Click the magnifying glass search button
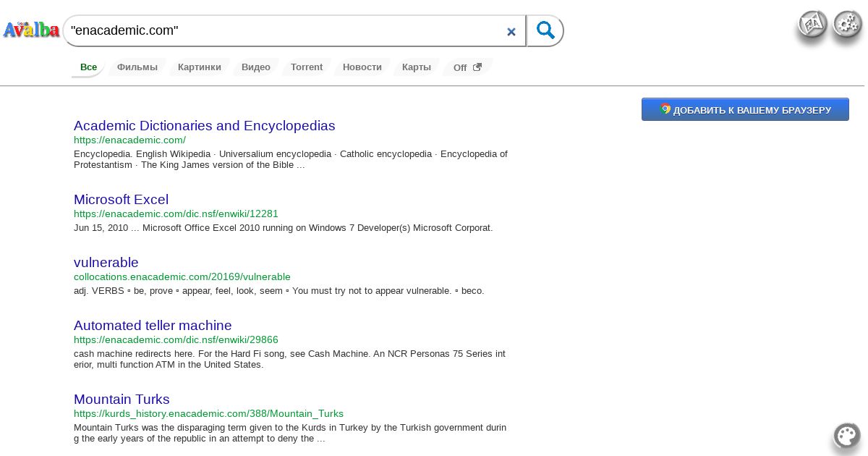The image size is (868, 456). point(545,30)
